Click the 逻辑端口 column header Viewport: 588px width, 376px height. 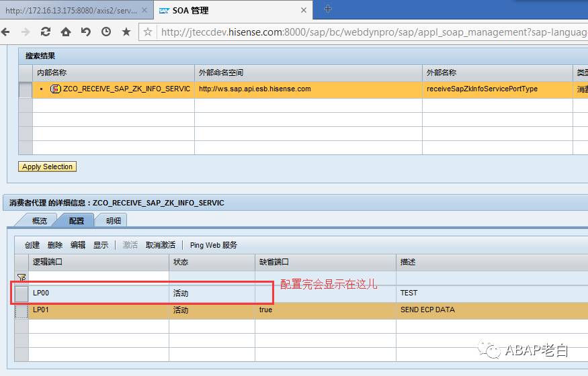pyautogui.click(x=99, y=262)
